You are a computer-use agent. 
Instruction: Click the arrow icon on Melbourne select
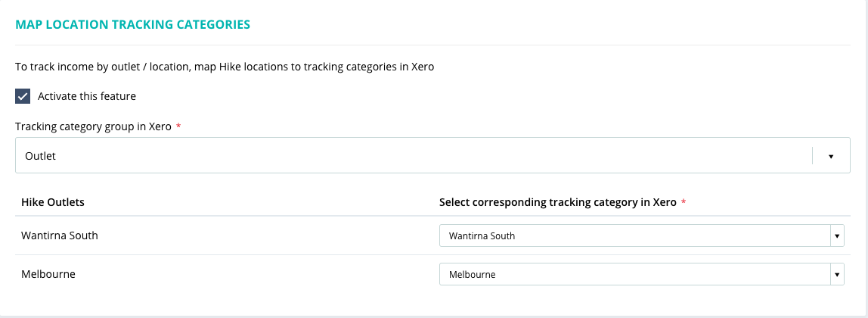click(x=837, y=274)
